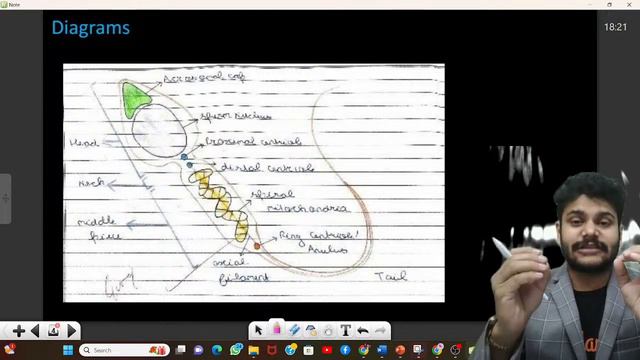Image resolution: width=640 pixels, height=360 pixels.
Task: Redo the undone stroke
Action: point(380,331)
